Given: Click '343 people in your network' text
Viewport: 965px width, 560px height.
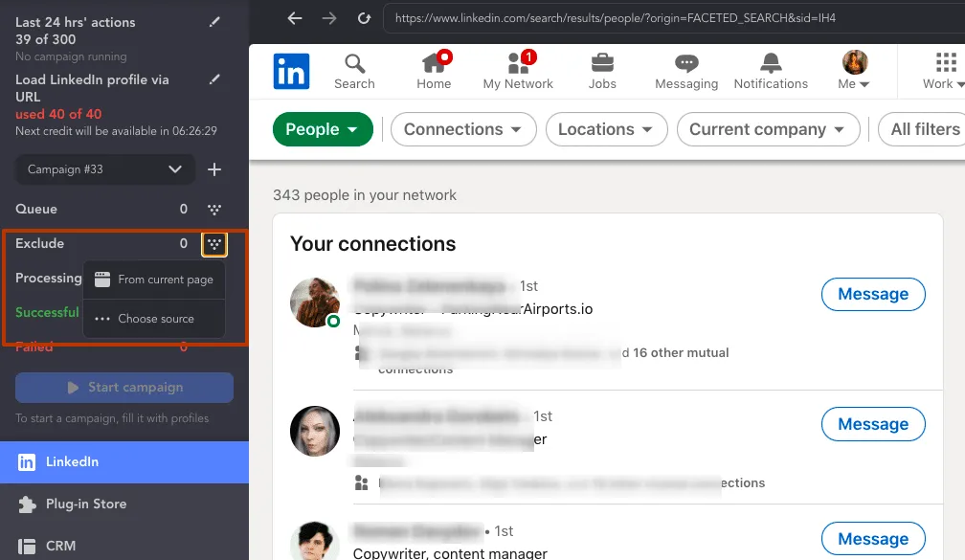Looking at the screenshot, I should tap(365, 195).
